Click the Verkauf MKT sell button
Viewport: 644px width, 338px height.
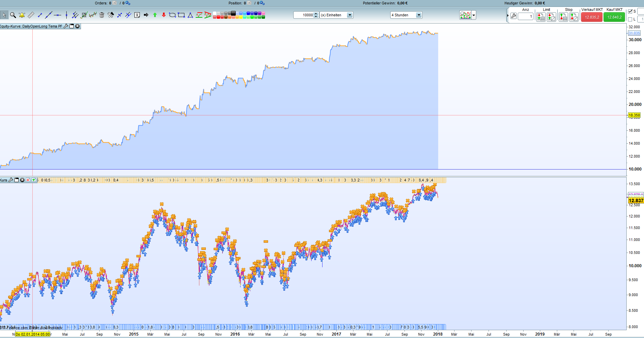(x=592, y=17)
